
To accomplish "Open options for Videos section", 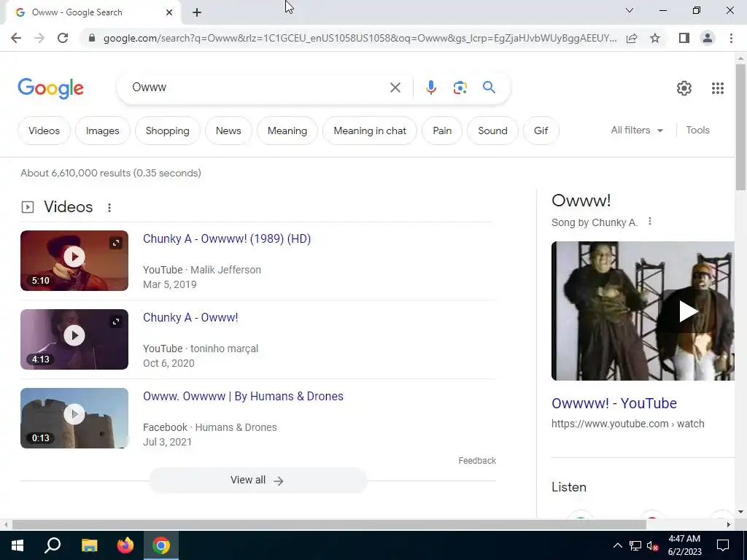I will (109, 208).
